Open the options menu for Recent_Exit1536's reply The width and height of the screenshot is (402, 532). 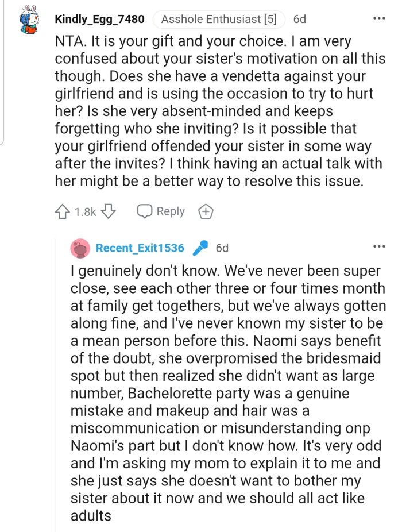click(x=379, y=248)
